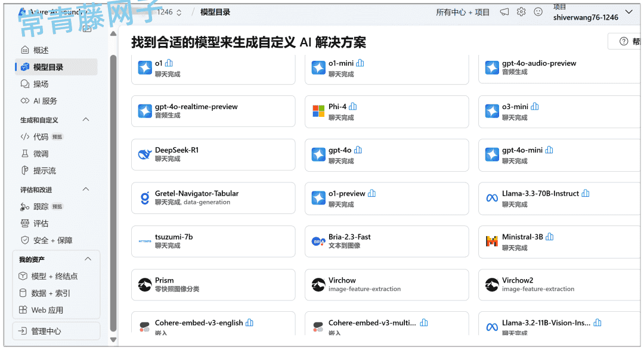The width and height of the screenshot is (644, 350).
Task: Open the help button with question mark
Action: pos(625,41)
